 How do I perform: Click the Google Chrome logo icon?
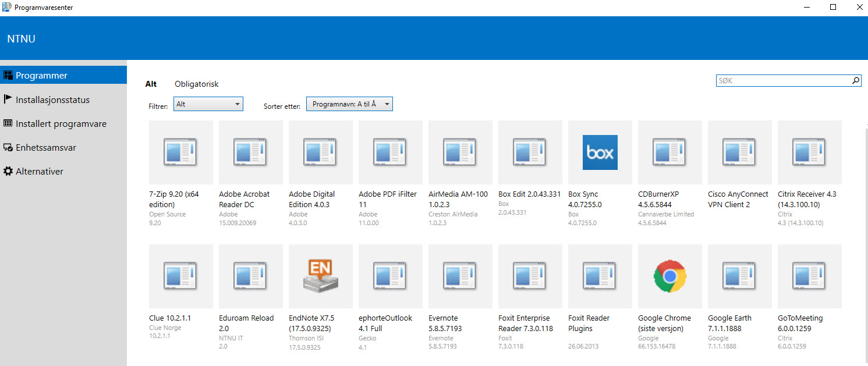(670, 276)
